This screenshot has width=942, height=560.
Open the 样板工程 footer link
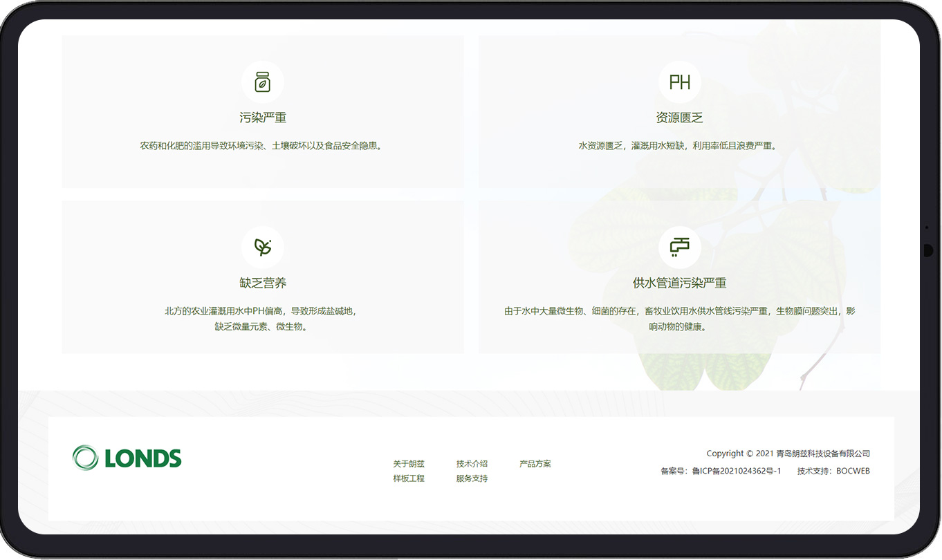click(x=409, y=478)
